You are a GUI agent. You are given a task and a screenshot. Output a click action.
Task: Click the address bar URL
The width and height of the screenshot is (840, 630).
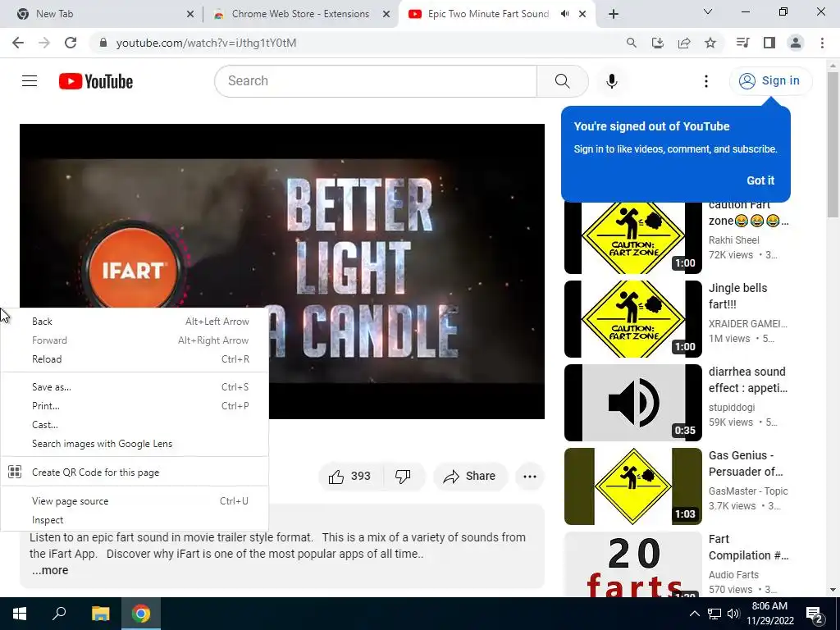point(206,43)
